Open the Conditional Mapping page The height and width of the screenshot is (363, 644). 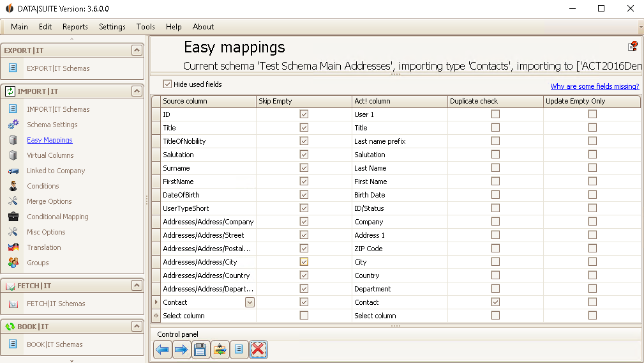tap(57, 217)
